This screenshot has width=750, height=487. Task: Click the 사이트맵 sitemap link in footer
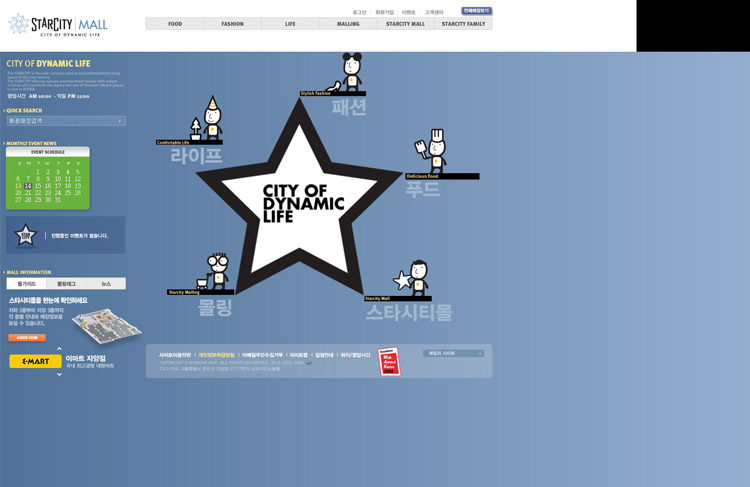point(298,355)
